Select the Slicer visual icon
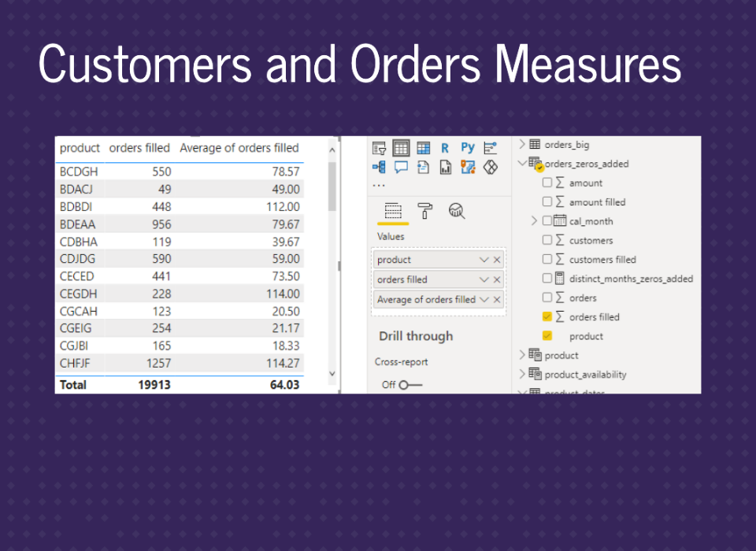 coord(379,148)
